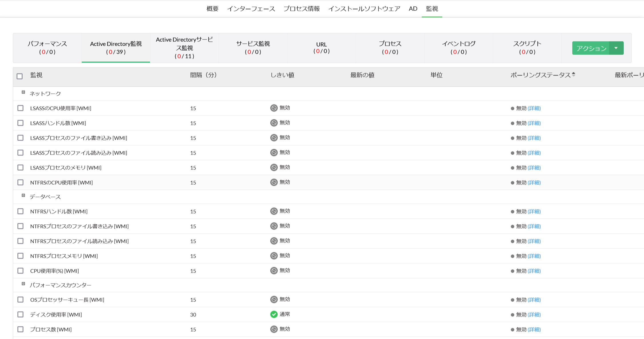Click disabled threshold icon for CPU使用率(%)
Screen dimensions: 644x339
pyautogui.click(x=274, y=271)
